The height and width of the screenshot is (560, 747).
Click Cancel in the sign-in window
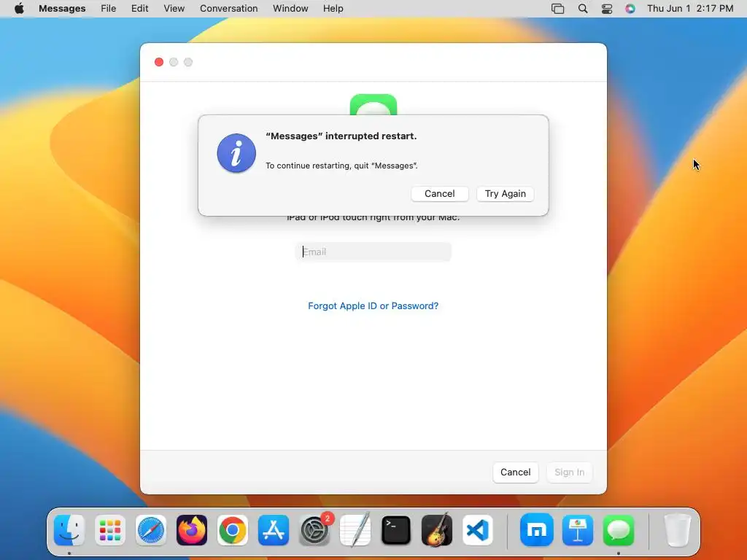click(x=516, y=472)
